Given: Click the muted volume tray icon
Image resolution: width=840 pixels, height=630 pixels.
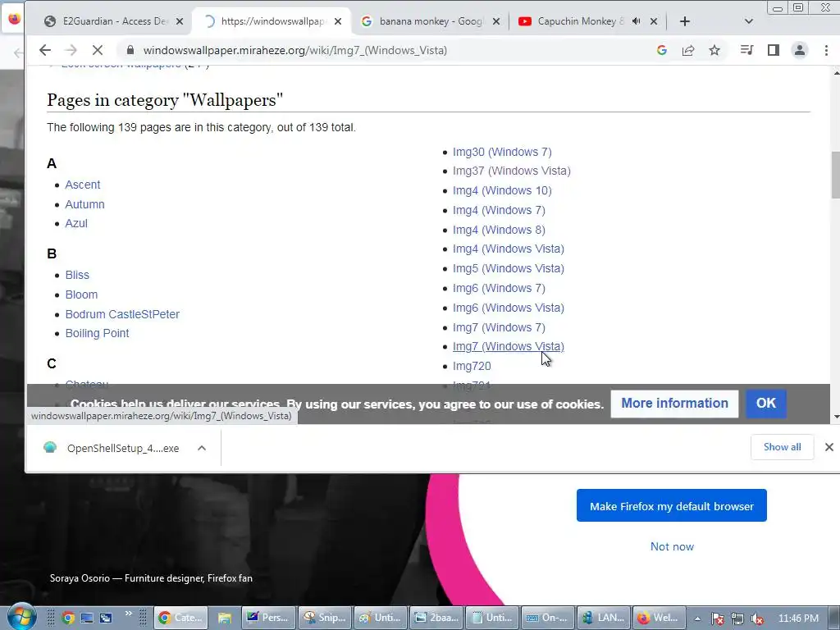Looking at the screenshot, I should pos(756,619).
